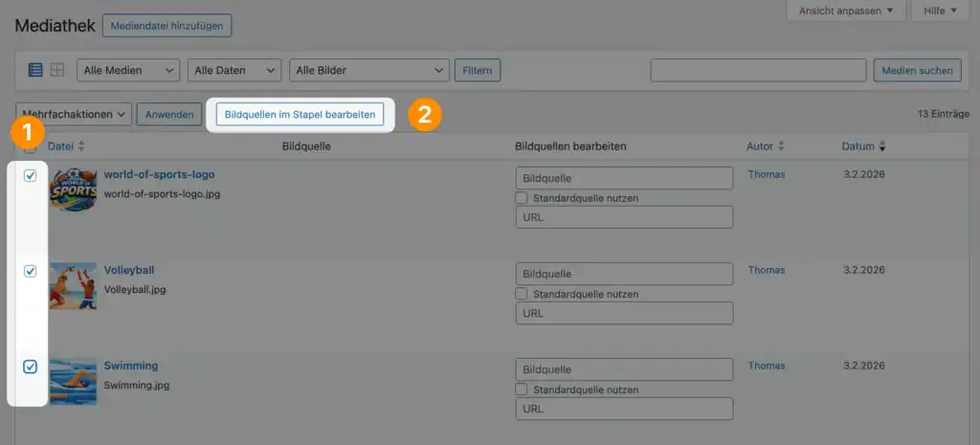Click the Autor column header
This screenshot has width=980, height=445.
(x=760, y=146)
